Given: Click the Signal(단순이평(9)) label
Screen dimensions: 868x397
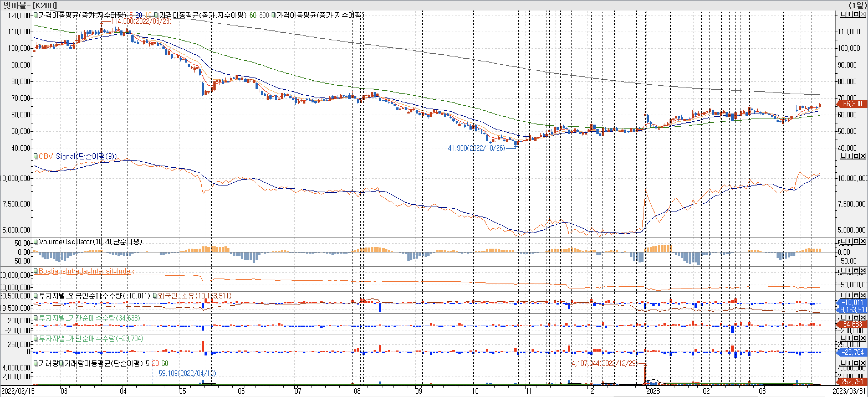Looking at the screenshot, I should (x=86, y=156).
